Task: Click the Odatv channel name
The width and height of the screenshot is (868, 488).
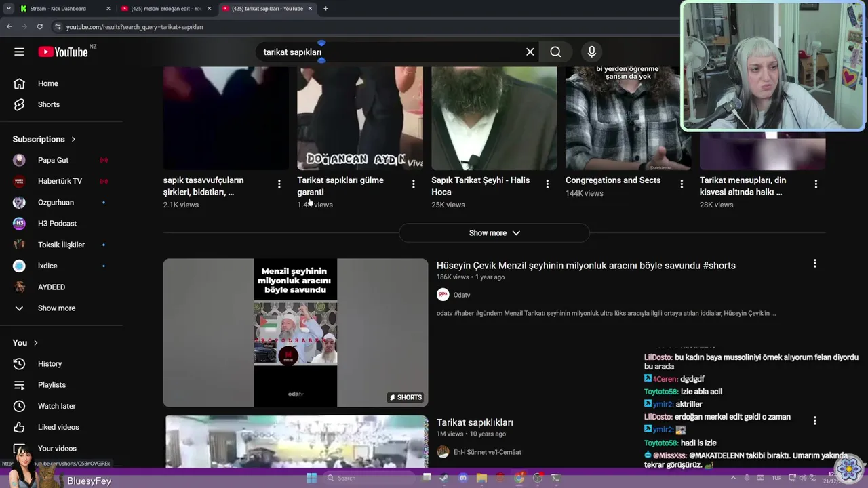Action: [462, 295]
